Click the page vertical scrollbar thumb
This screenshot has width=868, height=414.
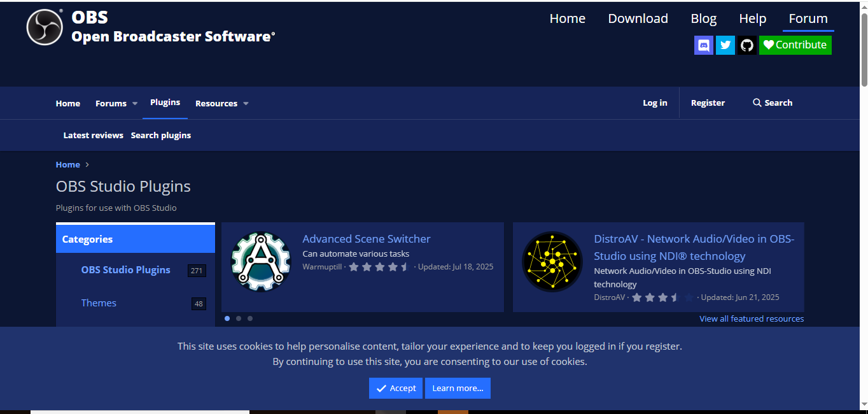[864, 49]
